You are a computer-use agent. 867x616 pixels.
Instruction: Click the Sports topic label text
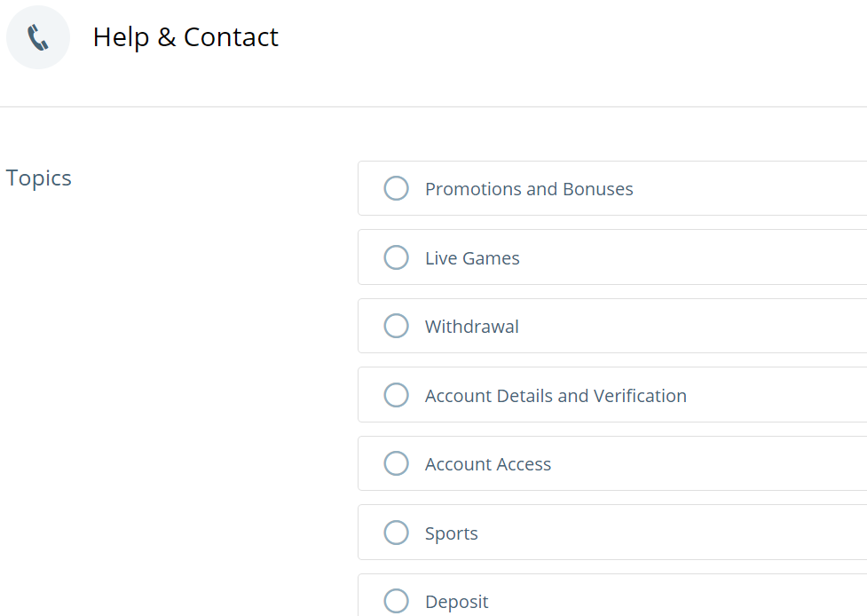[451, 533]
